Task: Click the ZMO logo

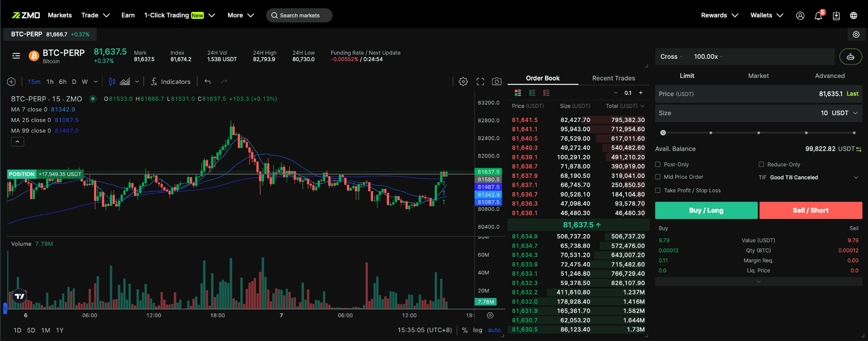Action: (26, 15)
